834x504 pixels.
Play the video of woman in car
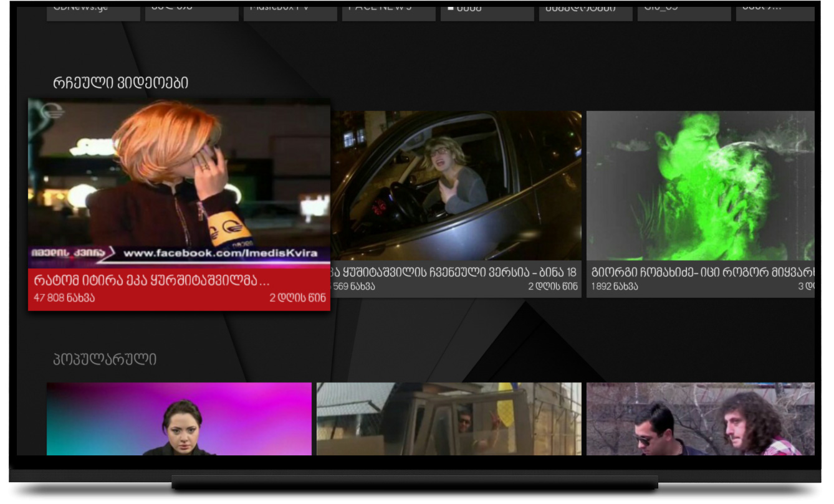(x=456, y=185)
